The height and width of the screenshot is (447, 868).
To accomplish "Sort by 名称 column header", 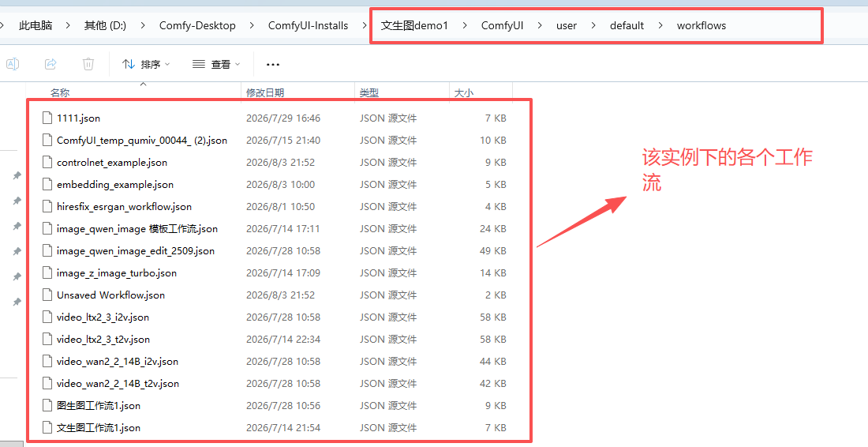I will tap(60, 93).
